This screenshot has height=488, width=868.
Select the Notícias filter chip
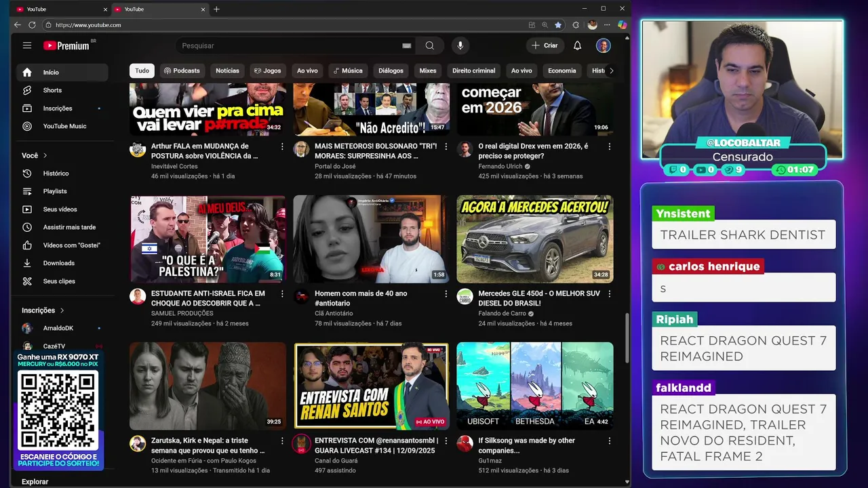pos(227,70)
